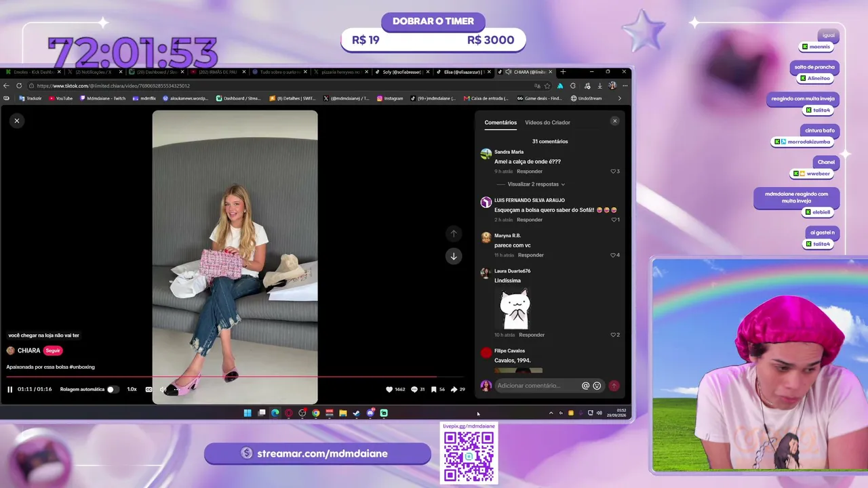
Task: Reply to Laura Duarte676's comment
Action: (x=532, y=335)
